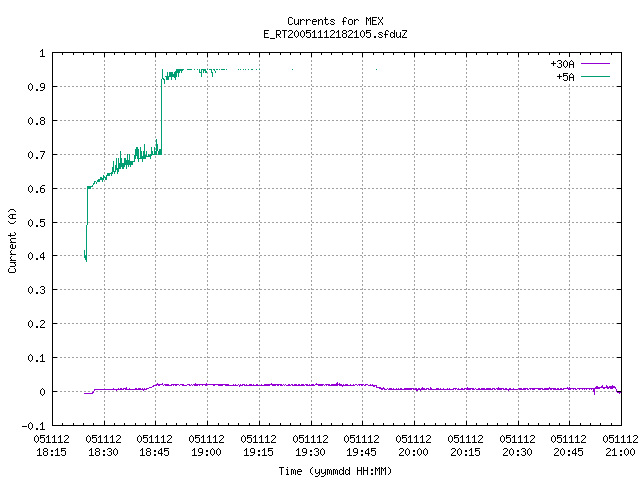Click the +30A legend label
Screen dimensions: 640x480
[x=562, y=64]
